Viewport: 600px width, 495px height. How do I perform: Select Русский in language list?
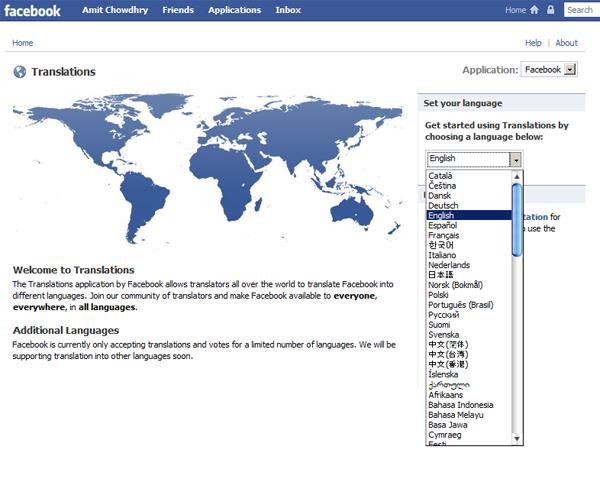(x=469, y=315)
